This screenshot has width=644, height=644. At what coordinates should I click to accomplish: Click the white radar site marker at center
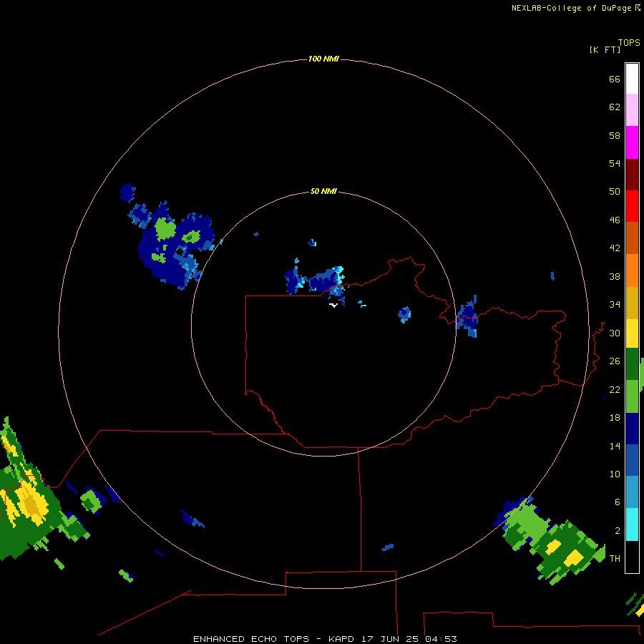pyautogui.click(x=333, y=305)
